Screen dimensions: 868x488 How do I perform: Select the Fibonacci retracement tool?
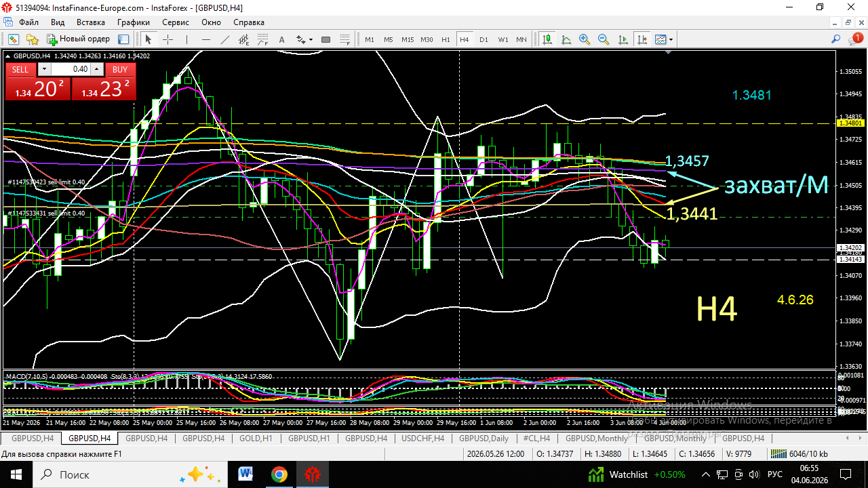262,39
